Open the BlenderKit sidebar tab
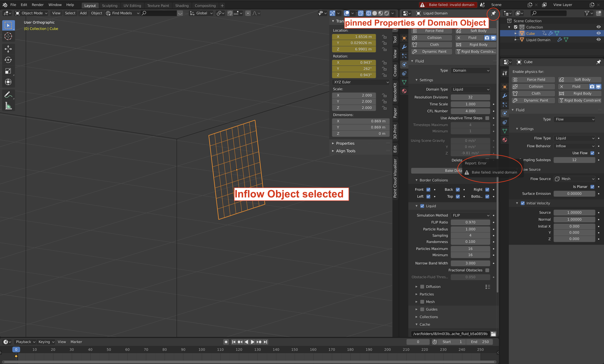The width and height of the screenshot is (604, 364). click(x=395, y=92)
